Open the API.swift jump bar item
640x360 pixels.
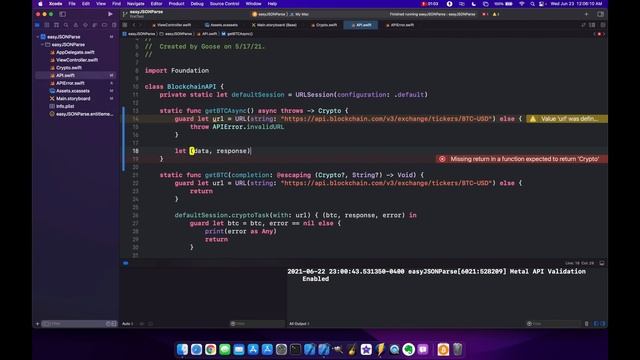[x=207, y=34]
